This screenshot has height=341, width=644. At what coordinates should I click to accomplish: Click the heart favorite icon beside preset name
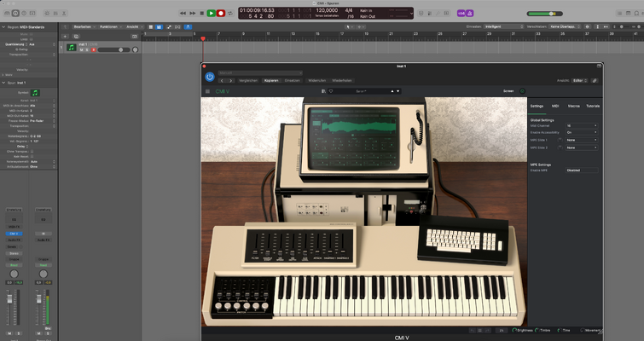tap(331, 91)
